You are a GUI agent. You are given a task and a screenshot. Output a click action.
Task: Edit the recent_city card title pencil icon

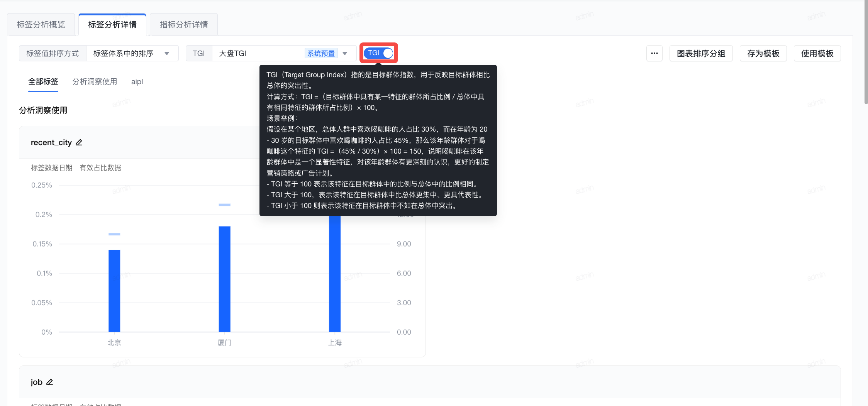point(79,142)
